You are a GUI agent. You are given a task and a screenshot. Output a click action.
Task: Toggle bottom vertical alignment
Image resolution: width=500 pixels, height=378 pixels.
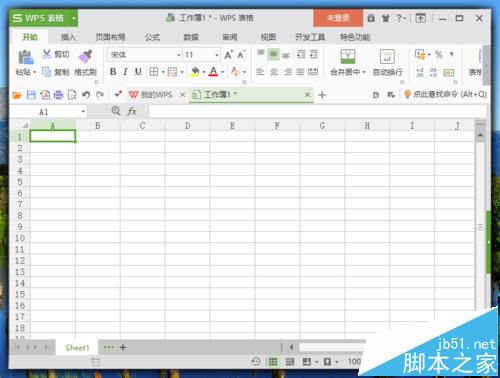tap(286, 55)
